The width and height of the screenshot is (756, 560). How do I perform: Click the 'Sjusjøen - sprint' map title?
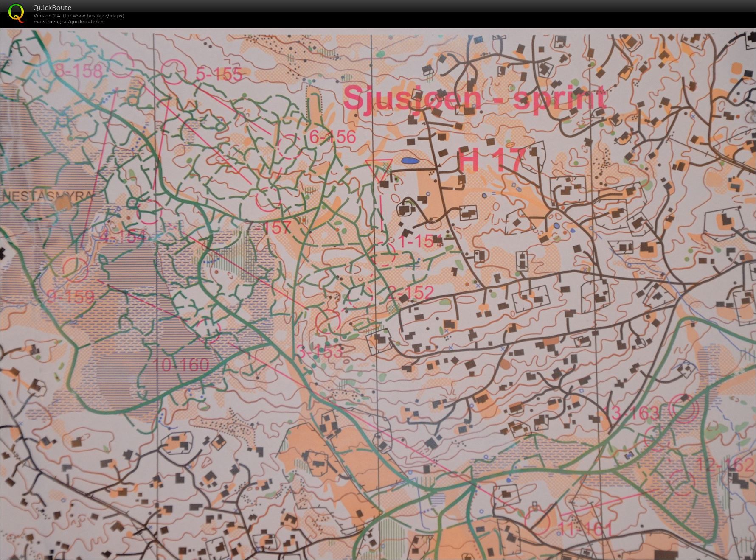pos(475,99)
